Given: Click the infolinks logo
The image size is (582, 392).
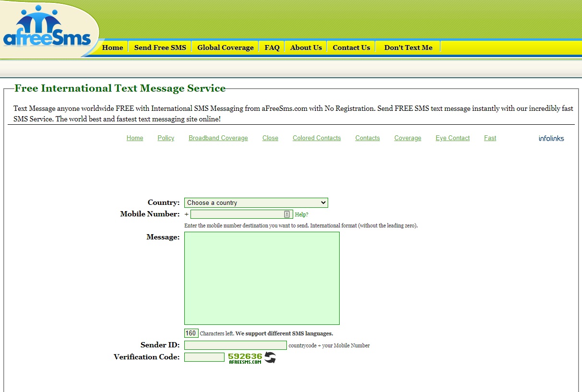Looking at the screenshot, I should coord(551,138).
